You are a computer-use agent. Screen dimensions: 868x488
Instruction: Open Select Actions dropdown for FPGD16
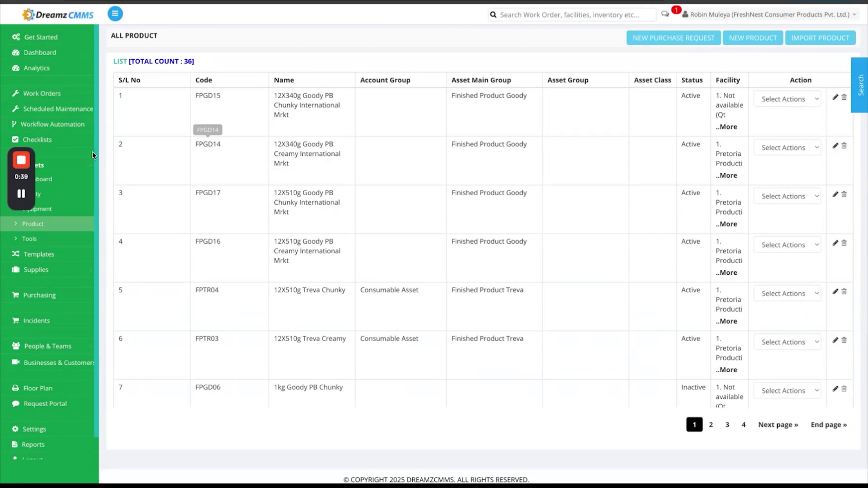click(x=787, y=245)
